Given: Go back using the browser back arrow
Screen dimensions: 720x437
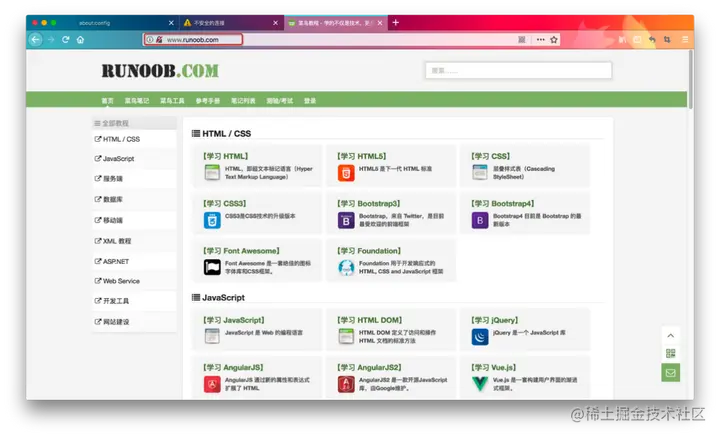Looking at the screenshot, I should (35, 40).
